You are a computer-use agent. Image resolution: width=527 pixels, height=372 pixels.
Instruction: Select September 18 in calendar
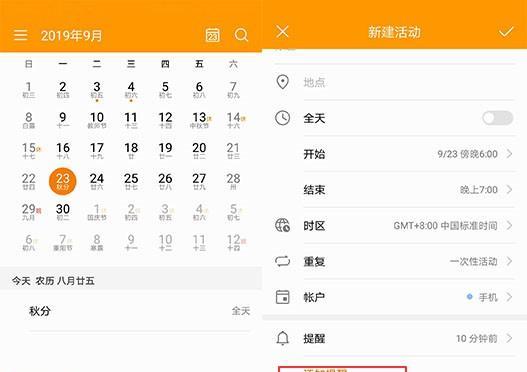[x=131, y=151]
